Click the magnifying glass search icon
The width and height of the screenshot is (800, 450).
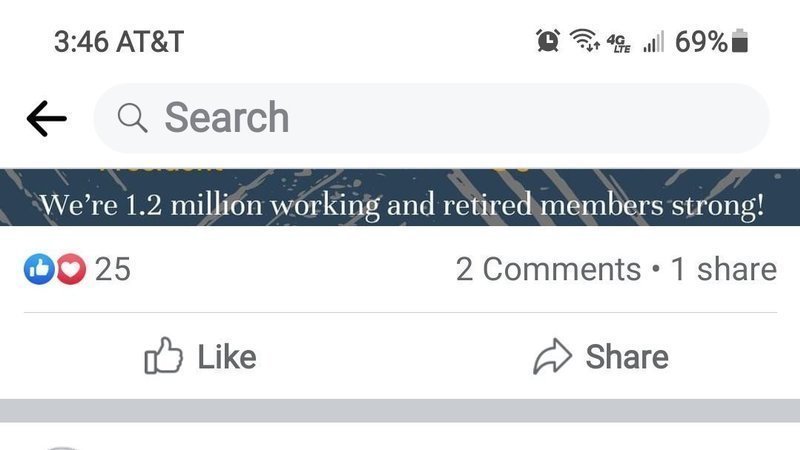[x=132, y=118]
